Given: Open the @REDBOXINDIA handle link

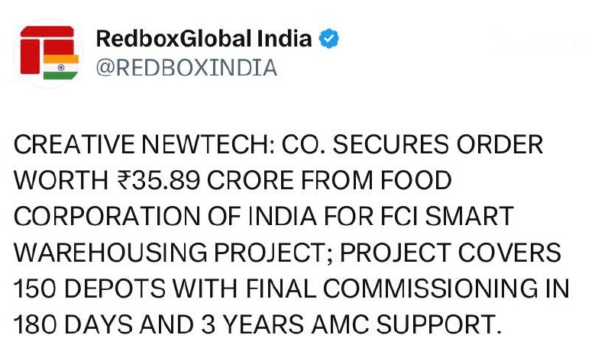Looking at the screenshot, I should pyautogui.click(x=186, y=68).
